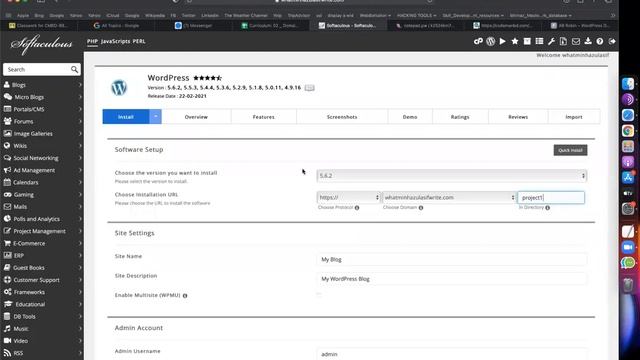Open the https:// protocol dropdown
The image size is (640, 360).
349,198
